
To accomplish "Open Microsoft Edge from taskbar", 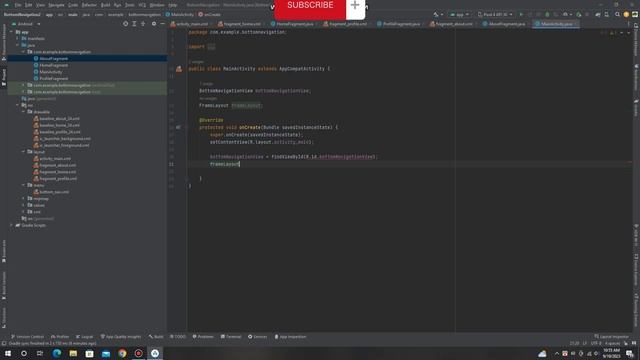I will (57, 353).
